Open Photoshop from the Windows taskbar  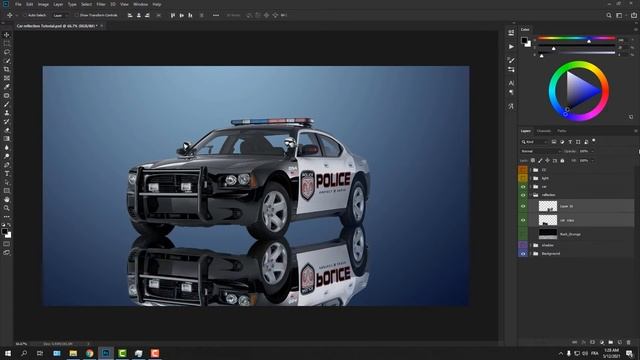click(x=106, y=353)
